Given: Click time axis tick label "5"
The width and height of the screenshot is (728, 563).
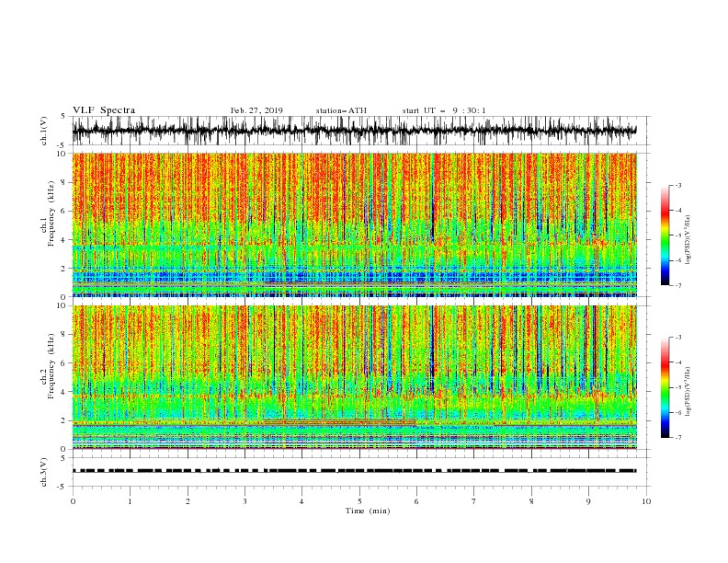Looking at the screenshot, I should point(359,501).
